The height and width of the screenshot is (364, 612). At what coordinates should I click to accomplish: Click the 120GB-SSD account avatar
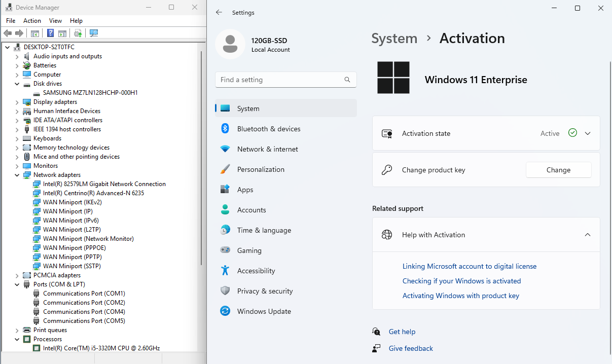click(230, 44)
